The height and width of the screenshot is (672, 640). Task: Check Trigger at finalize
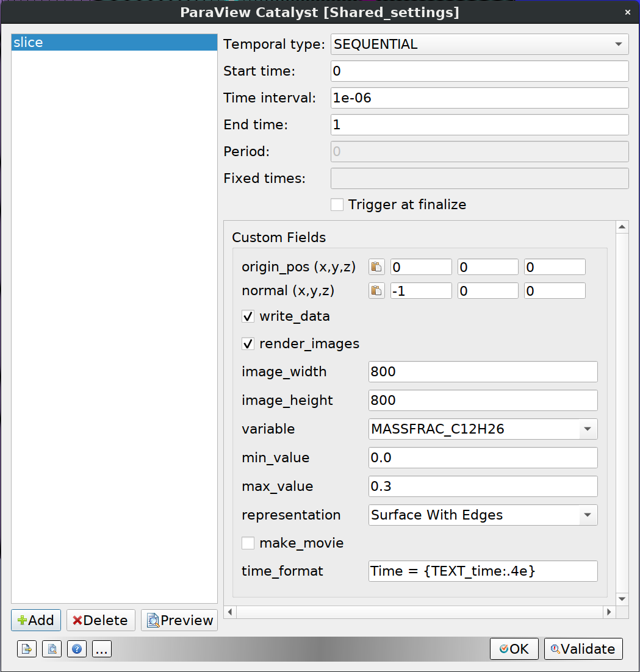coord(337,204)
